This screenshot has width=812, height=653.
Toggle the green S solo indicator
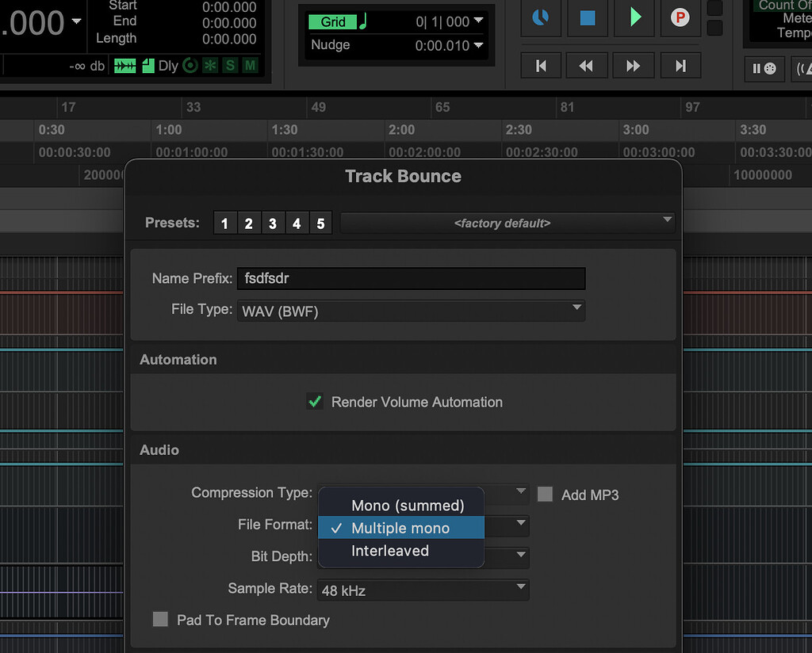[230, 66]
